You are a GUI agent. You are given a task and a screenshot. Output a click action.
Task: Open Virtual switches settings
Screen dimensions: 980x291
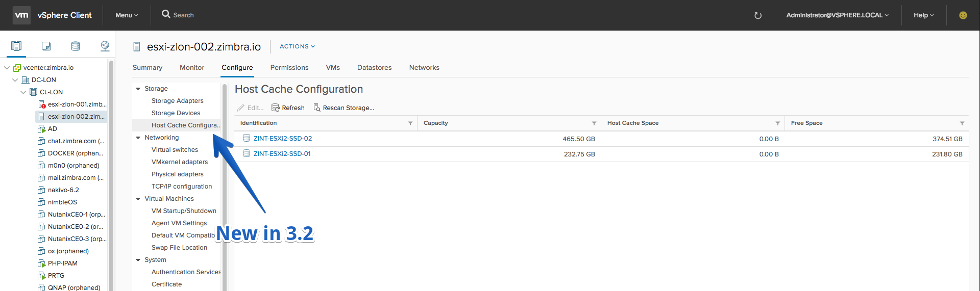(175, 150)
